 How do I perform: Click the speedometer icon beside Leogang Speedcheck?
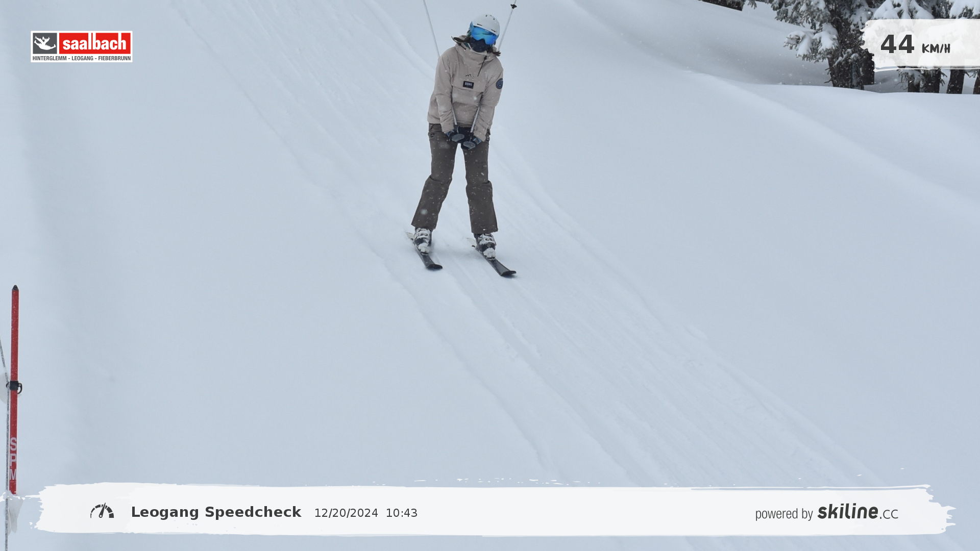click(102, 511)
